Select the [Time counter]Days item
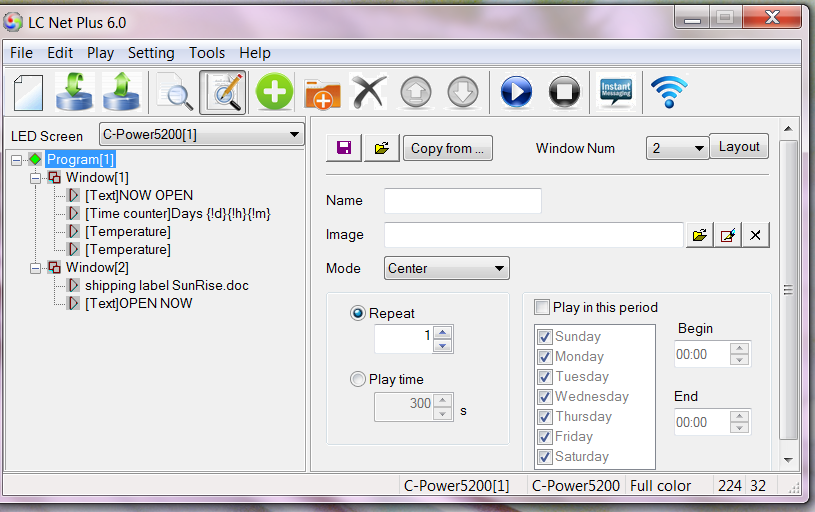815x512 pixels. (x=178, y=214)
